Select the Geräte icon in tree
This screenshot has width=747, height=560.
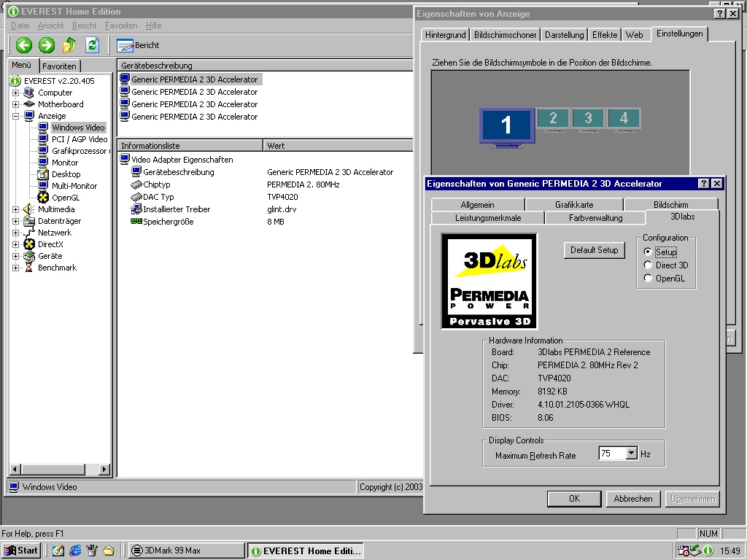coord(29,256)
